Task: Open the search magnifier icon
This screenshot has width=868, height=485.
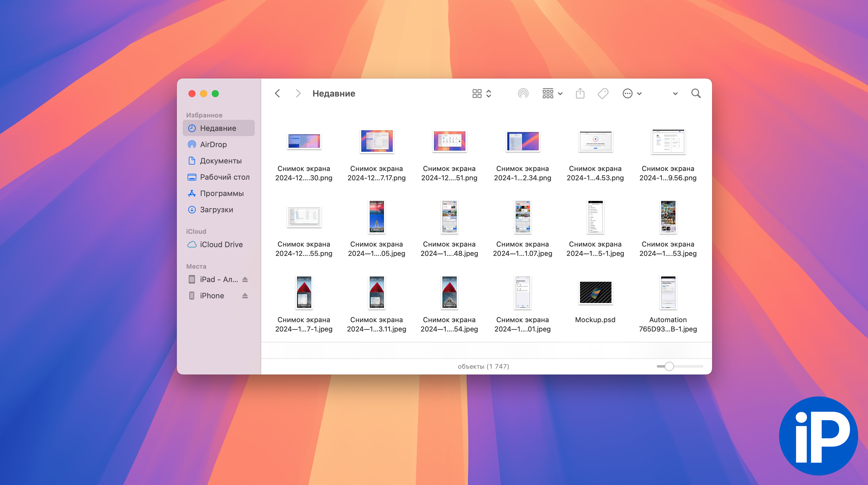Action: (x=696, y=93)
